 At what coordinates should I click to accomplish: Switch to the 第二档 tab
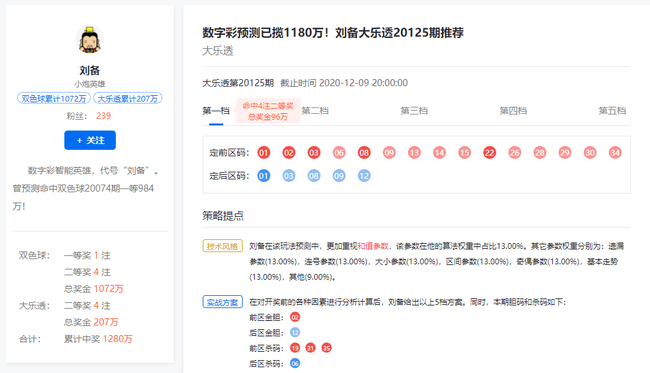315,111
